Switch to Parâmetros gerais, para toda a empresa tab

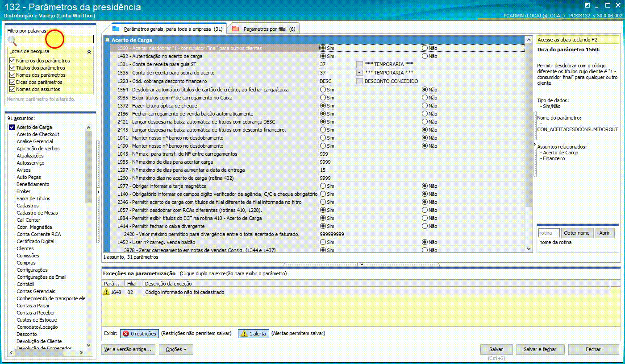[168, 29]
